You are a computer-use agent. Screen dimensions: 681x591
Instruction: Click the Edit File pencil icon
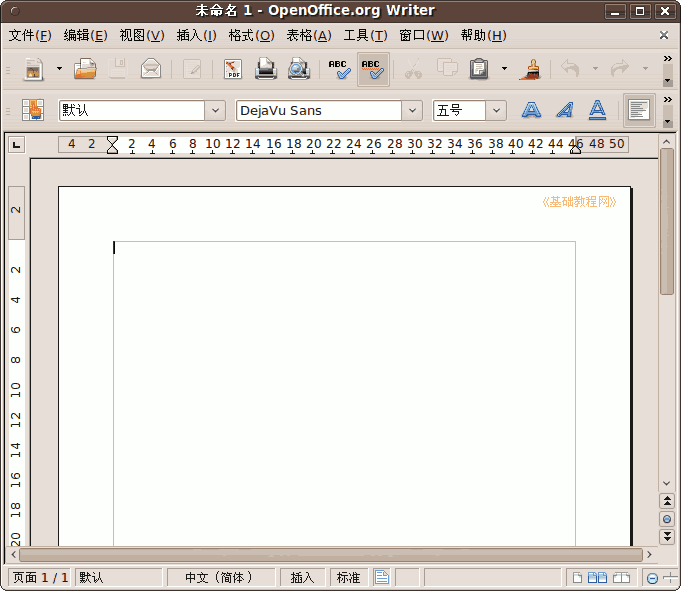(192, 69)
